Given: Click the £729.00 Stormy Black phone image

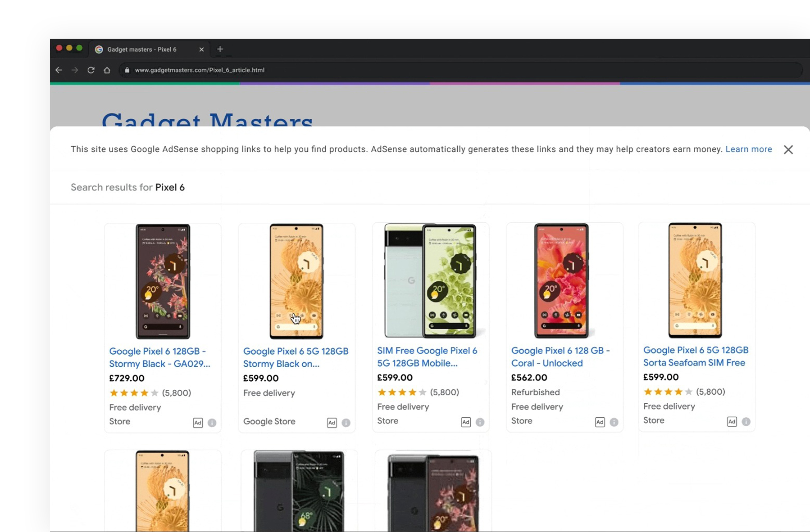Looking at the screenshot, I should point(163,282).
